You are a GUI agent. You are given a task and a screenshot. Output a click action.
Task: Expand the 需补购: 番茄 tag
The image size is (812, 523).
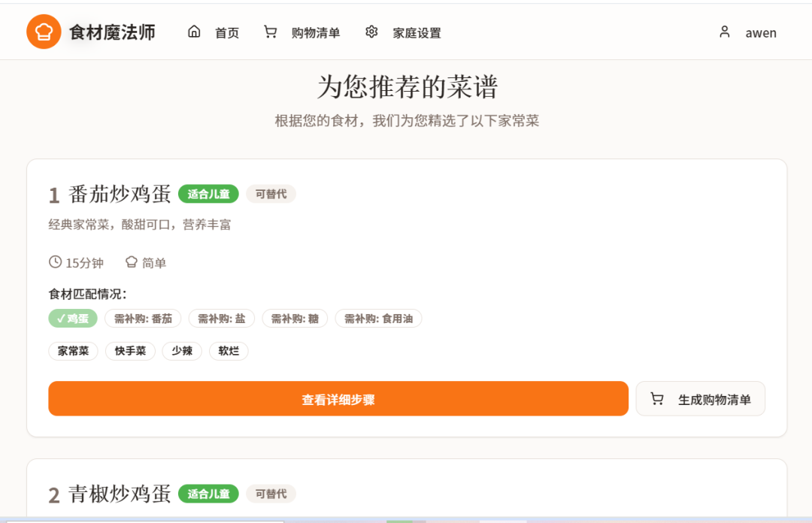point(142,318)
